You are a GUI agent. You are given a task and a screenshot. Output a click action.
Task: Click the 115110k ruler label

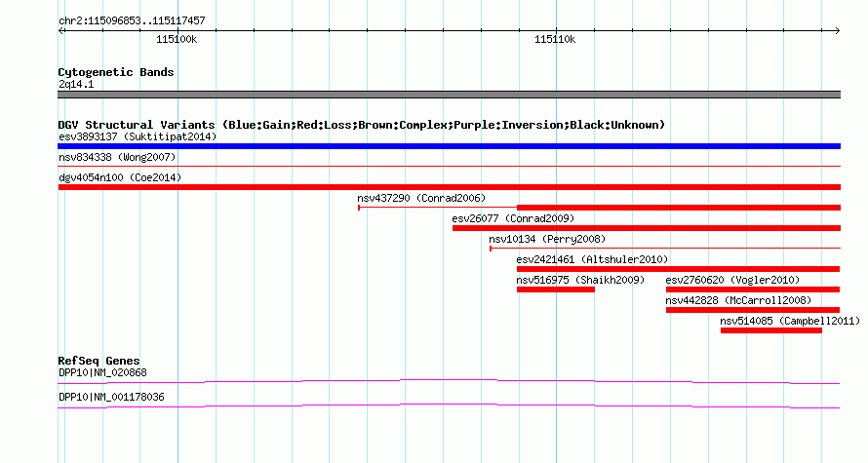click(555, 39)
